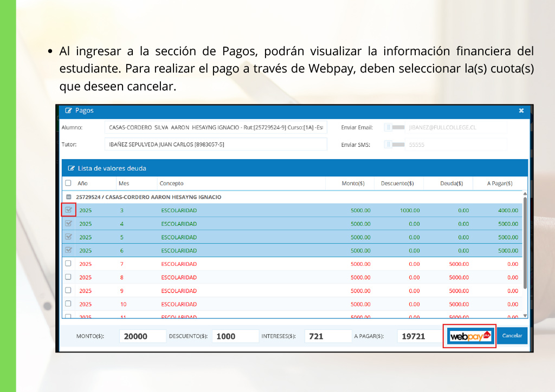Viewport: 555px width, 392px height.
Task: Toggle the Enviar Email switch
Action: 395,127
